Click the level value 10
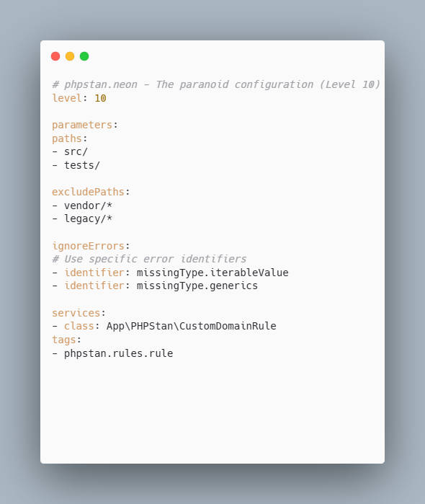Screen dimensions: 425x504 coord(100,98)
